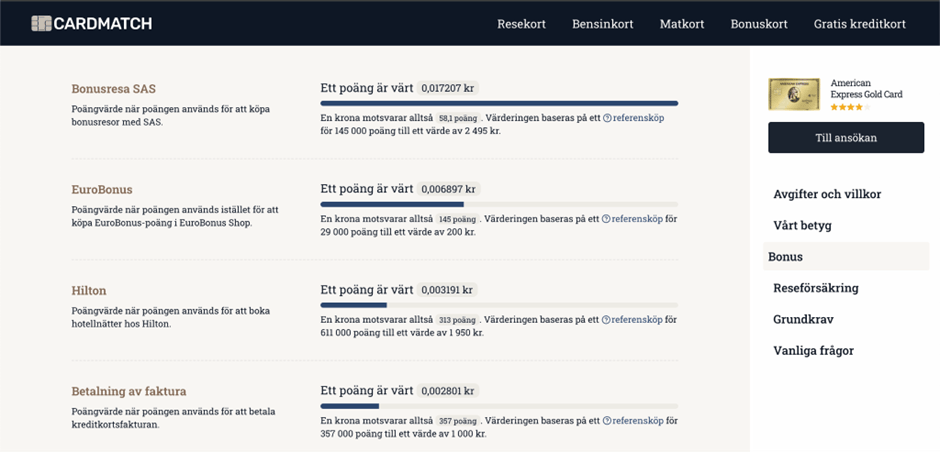Viewport: 940px width, 452px height.
Task: Click the American Express Gold Card thumbnail
Action: tap(794, 95)
